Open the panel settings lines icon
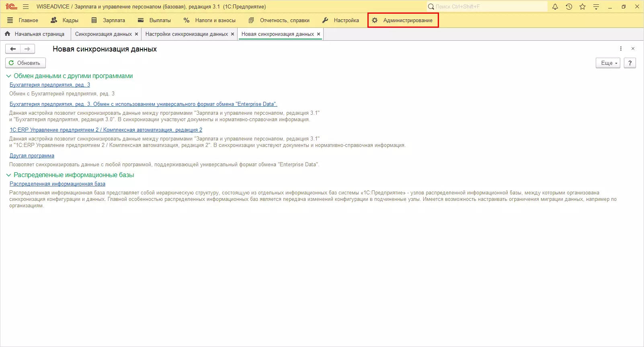Screen dimensions: 644x347 tap(596, 6)
